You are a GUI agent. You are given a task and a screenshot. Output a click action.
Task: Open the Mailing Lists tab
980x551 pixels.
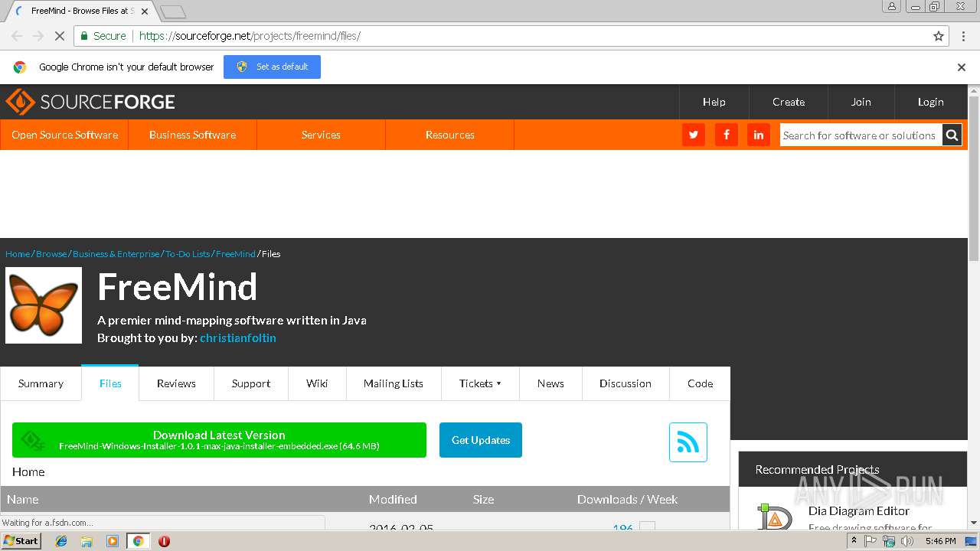(394, 383)
